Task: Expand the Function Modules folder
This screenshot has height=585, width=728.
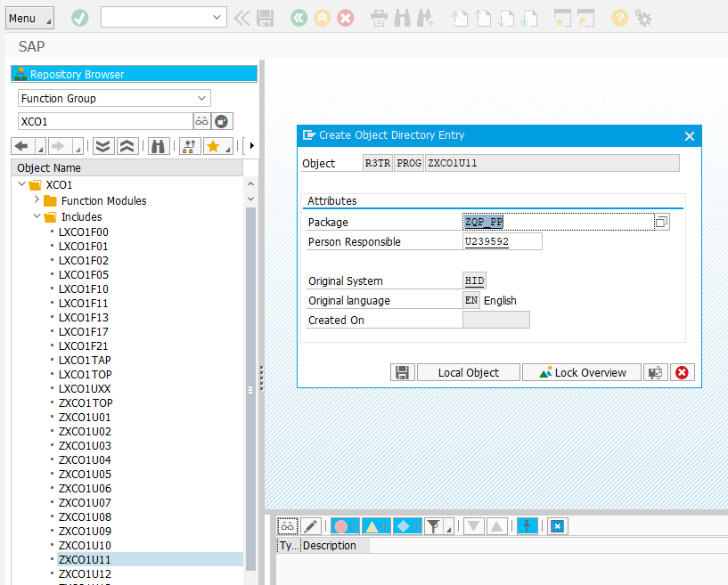Action: tap(37, 201)
